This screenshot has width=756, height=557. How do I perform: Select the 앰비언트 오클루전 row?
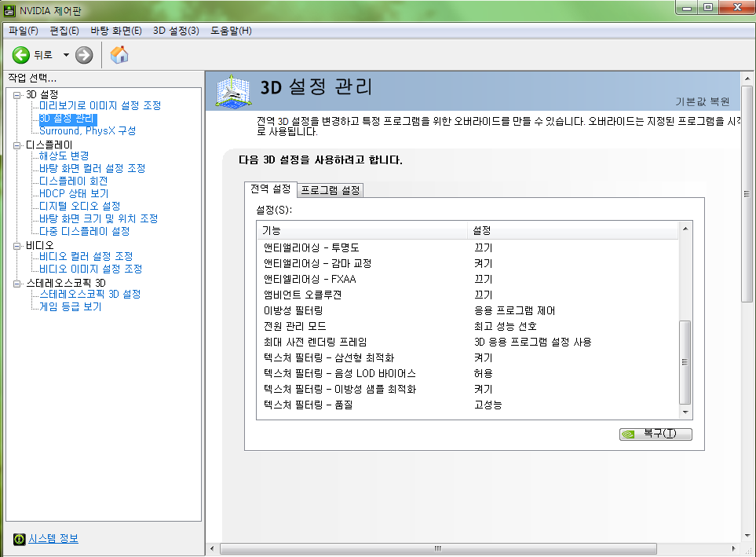pos(468,295)
